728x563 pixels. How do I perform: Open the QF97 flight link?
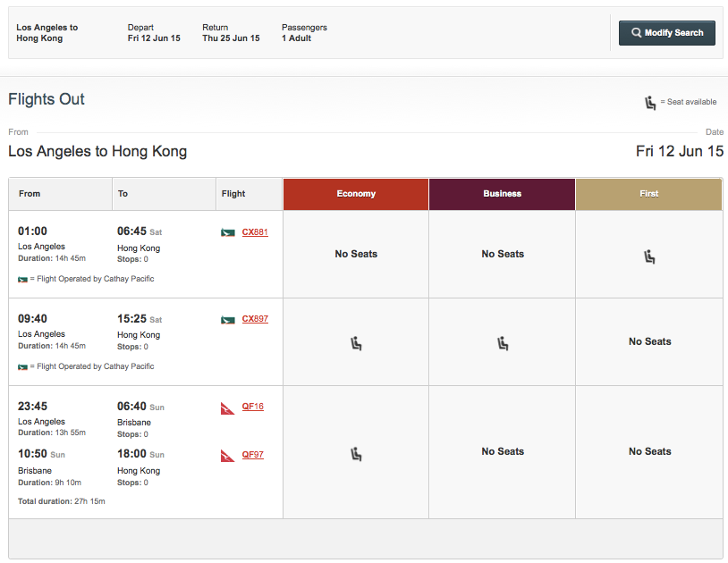[x=252, y=455]
